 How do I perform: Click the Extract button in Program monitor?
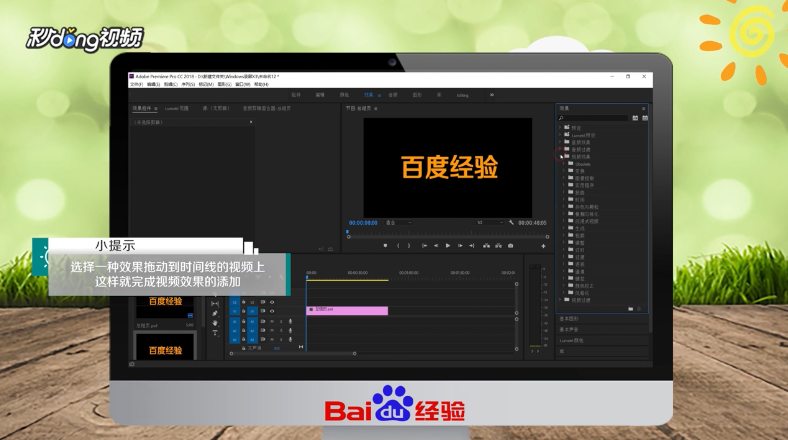pos(498,246)
